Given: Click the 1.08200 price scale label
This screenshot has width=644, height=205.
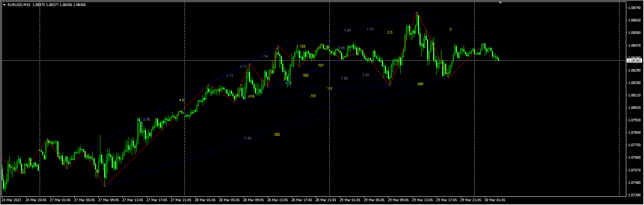Looking at the screenshot, I should (x=635, y=83).
